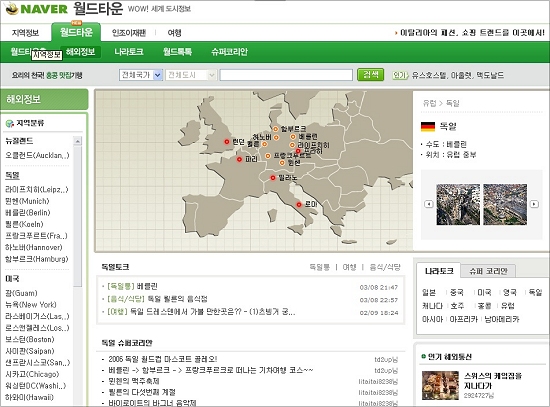Select 슈퍼코리안 in green menu
Screen dimensions: 550x407
(229, 52)
